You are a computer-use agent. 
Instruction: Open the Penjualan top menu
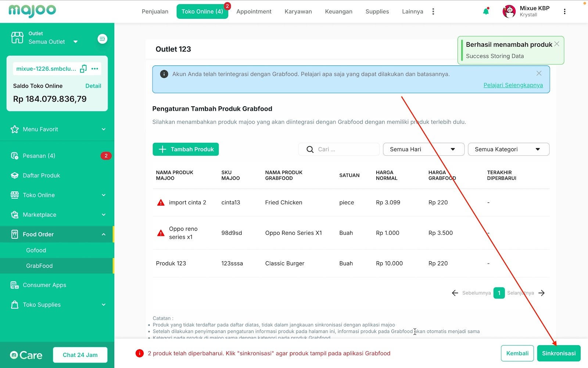click(155, 11)
